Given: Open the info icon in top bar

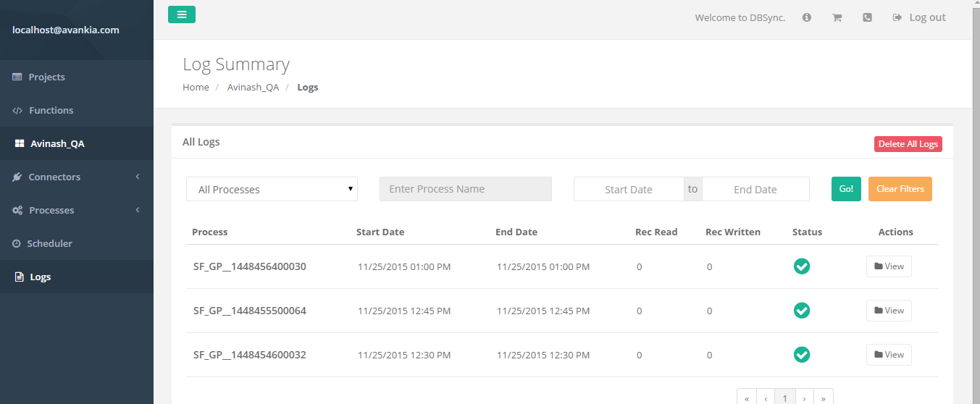Looking at the screenshot, I should pos(806,17).
